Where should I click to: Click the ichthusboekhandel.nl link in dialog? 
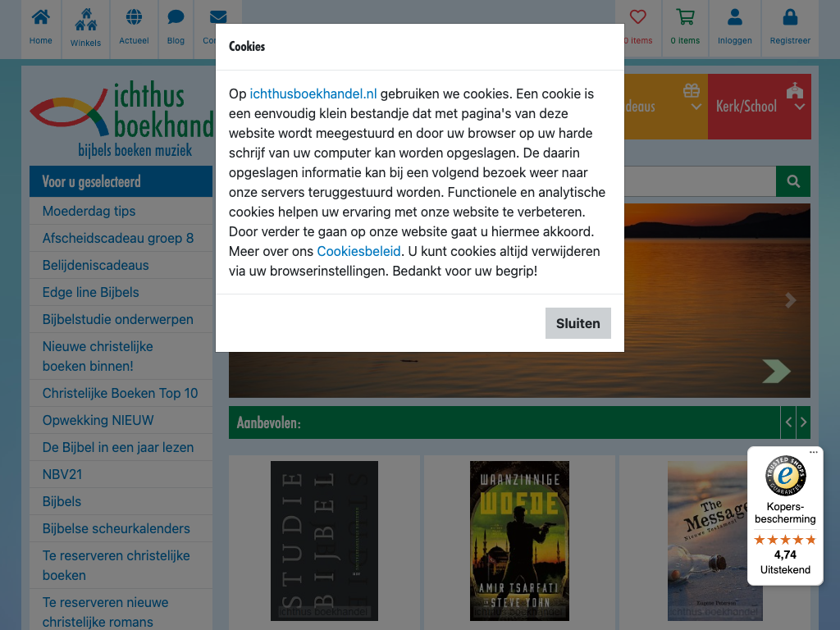pyautogui.click(x=313, y=94)
